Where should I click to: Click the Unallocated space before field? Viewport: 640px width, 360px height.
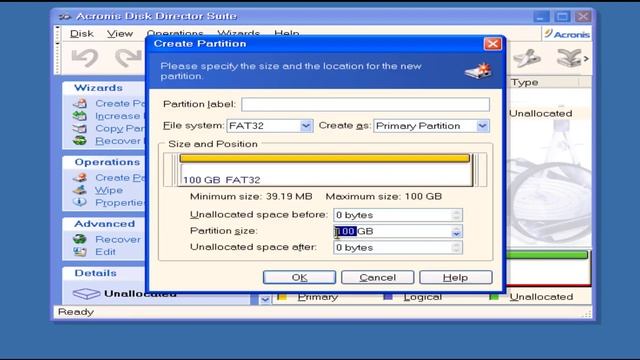398,215
